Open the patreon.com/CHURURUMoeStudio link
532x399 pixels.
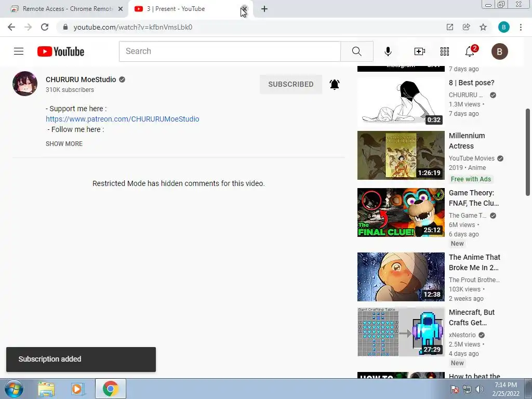123,119
